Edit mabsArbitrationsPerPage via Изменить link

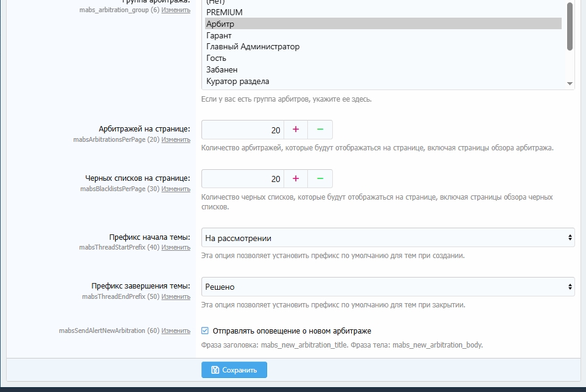tap(176, 139)
